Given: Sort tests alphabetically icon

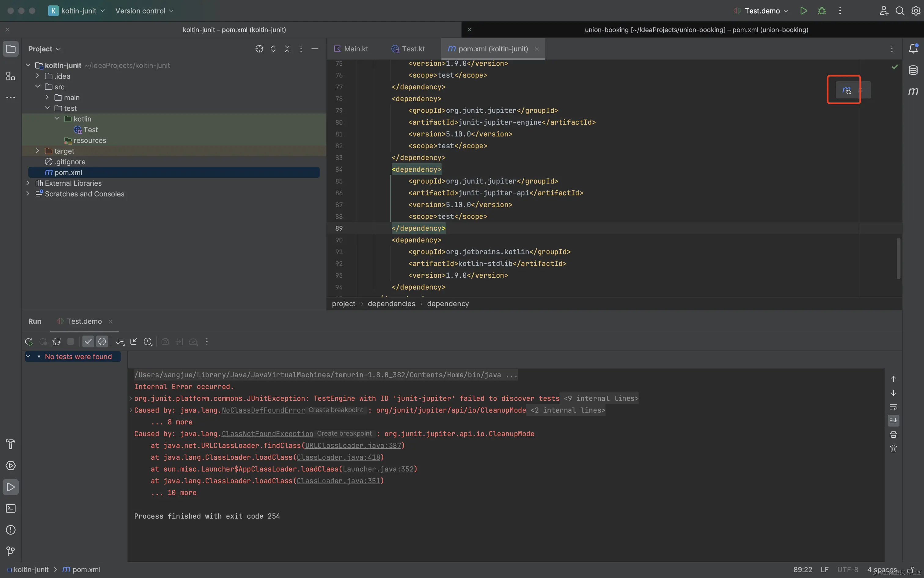Looking at the screenshot, I should [120, 341].
